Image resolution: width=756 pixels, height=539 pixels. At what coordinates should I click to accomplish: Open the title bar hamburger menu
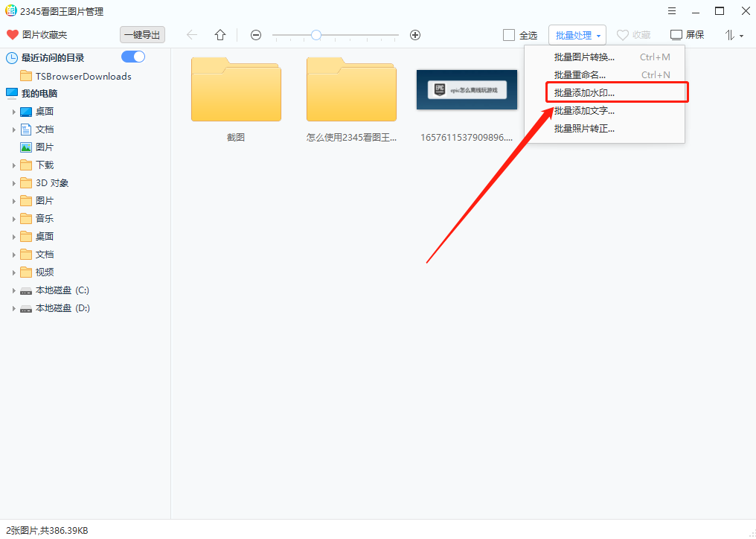click(x=672, y=11)
